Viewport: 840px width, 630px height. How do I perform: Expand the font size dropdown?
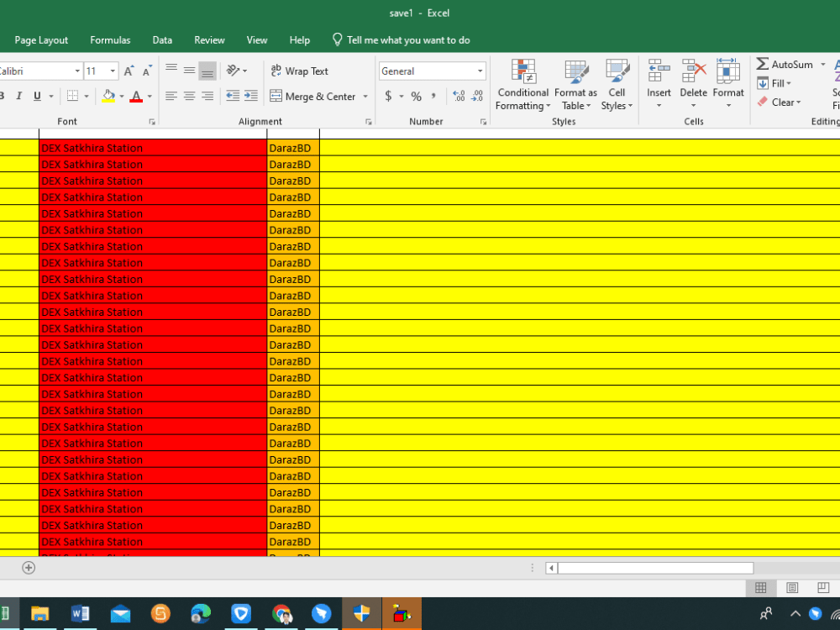[113, 71]
